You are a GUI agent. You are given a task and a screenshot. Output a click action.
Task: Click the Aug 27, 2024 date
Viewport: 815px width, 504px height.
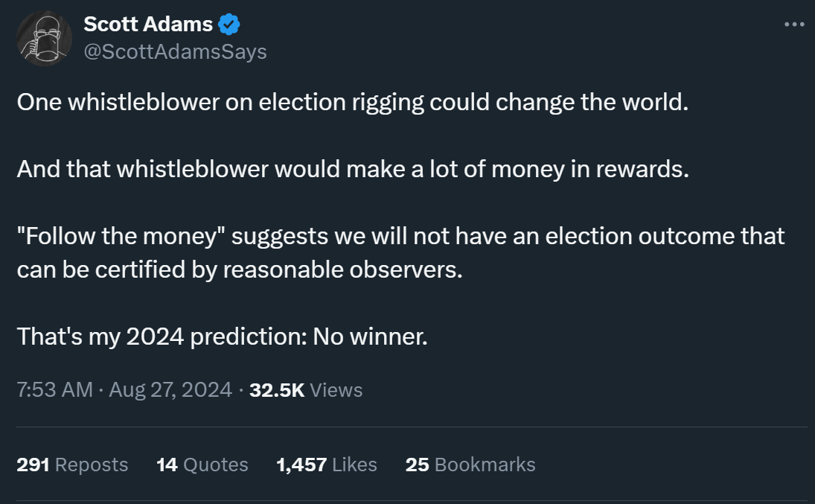(170, 389)
